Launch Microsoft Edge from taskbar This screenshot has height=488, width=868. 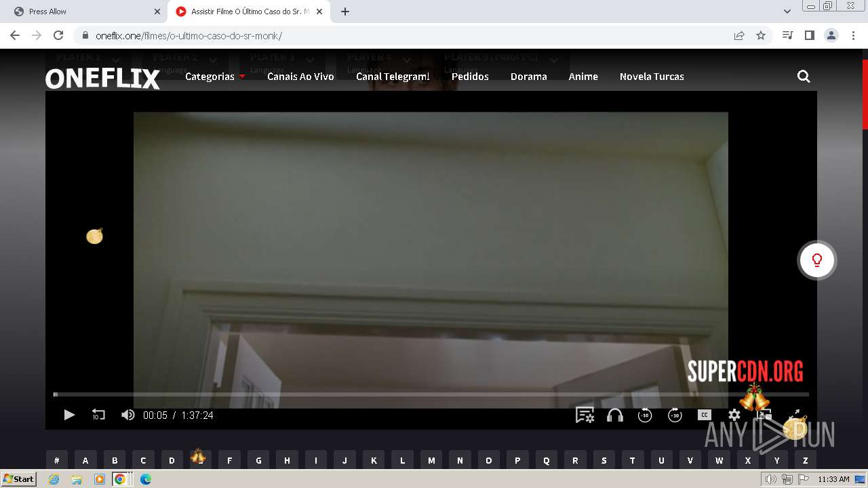pos(145,479)
